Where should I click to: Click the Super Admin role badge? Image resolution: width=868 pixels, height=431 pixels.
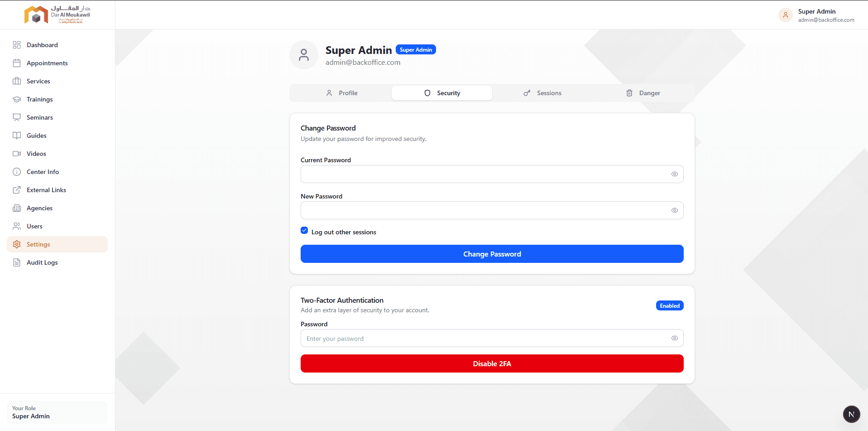tap(416, 49)
